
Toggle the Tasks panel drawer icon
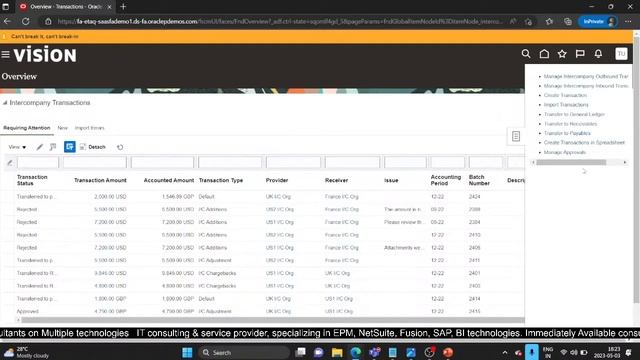click(x=516, y=136)
